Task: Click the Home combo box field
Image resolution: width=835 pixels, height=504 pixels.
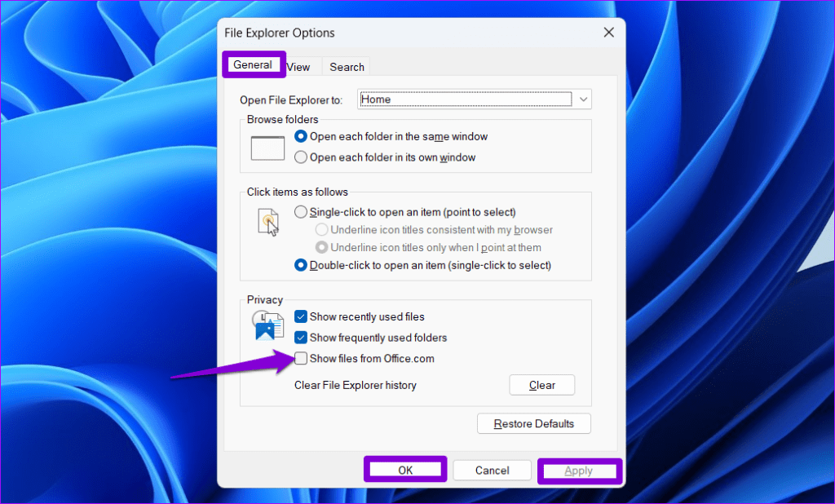Action: pyautogui.click(x=465, y=99)
